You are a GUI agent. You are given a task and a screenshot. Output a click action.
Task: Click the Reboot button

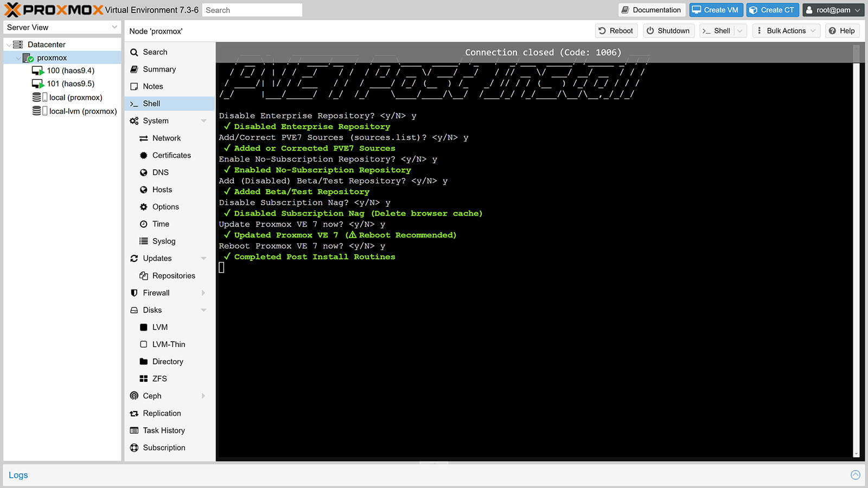pos(616,31)
